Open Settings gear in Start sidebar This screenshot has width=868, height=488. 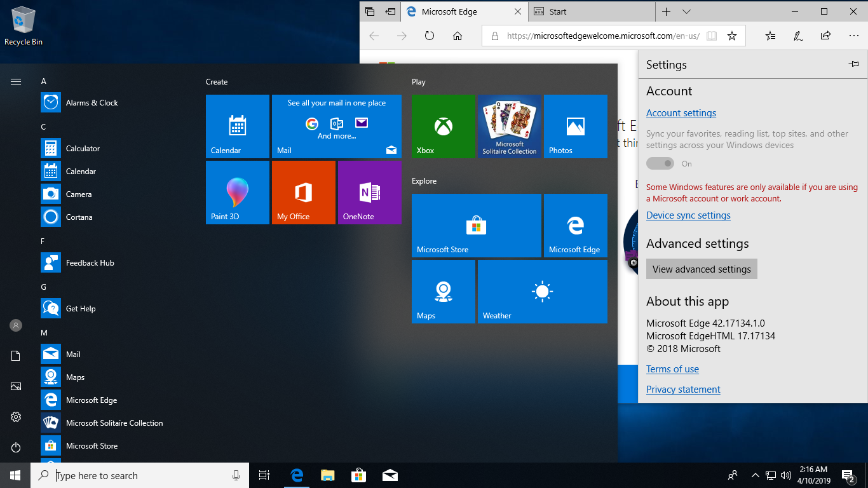pyautogui.click(x=16, y=417)
